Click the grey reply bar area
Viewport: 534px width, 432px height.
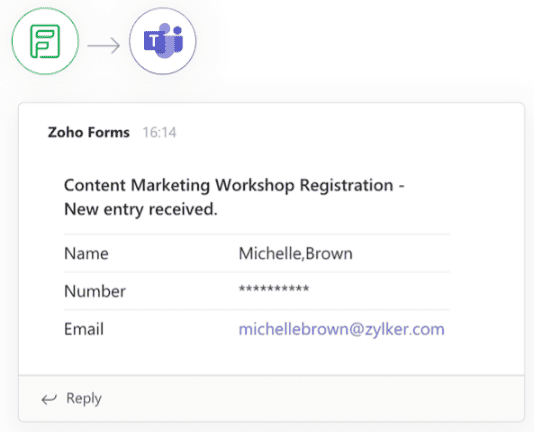tap(271, 398)
